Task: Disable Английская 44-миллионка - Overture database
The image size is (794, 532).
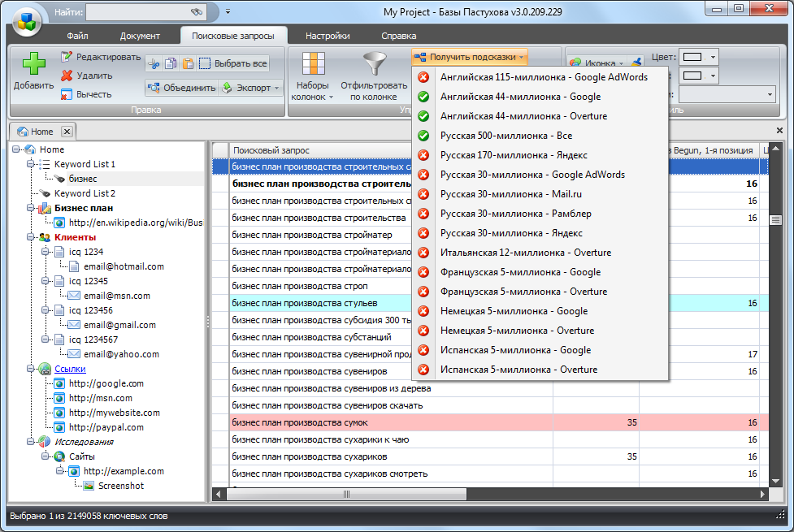Action: point(423,116)
